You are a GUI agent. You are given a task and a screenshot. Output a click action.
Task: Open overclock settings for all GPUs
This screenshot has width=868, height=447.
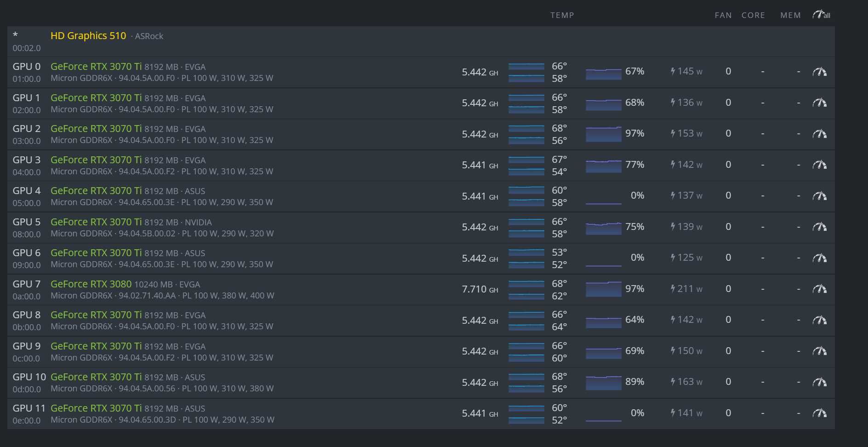point(821,15)
